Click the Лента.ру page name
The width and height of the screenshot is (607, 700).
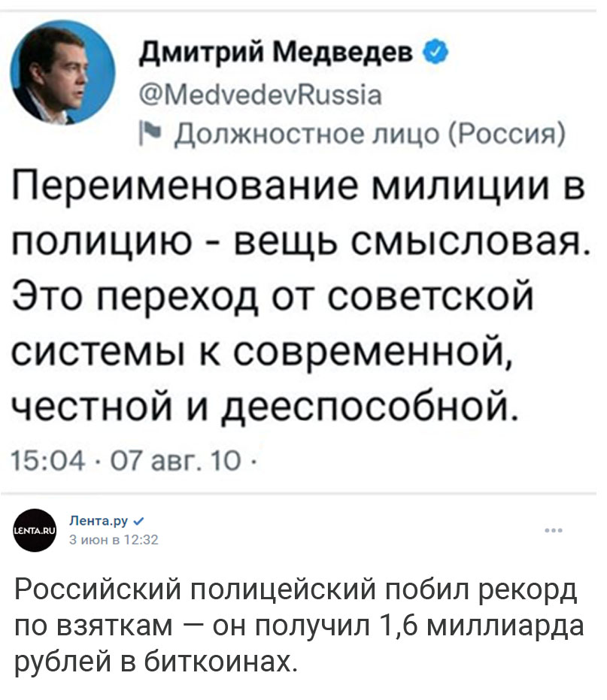[x=99, y=520]
